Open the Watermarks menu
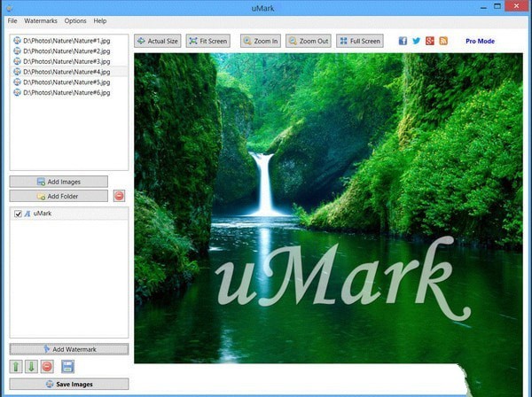This screenshot has width=532, height=397. 41,20
